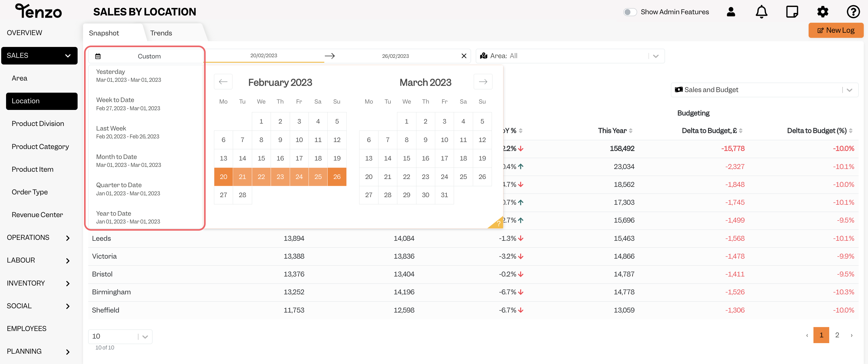Image resolution: width=868 pixels, height=364 pixels.
Task: Click the orange help corner on calendar
Action: [497, 223]
